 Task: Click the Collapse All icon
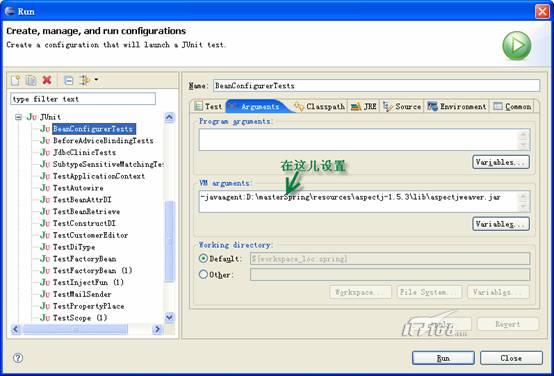(x=69, y=81)
